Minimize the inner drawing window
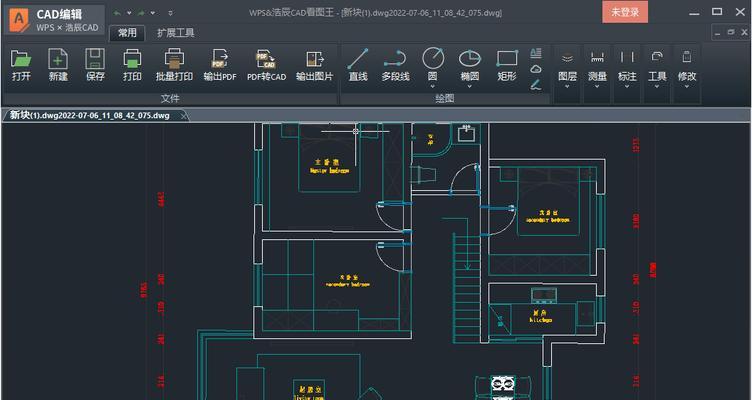Screen dimensions: 752x400 pyautogui.click(x=717, y=33)
